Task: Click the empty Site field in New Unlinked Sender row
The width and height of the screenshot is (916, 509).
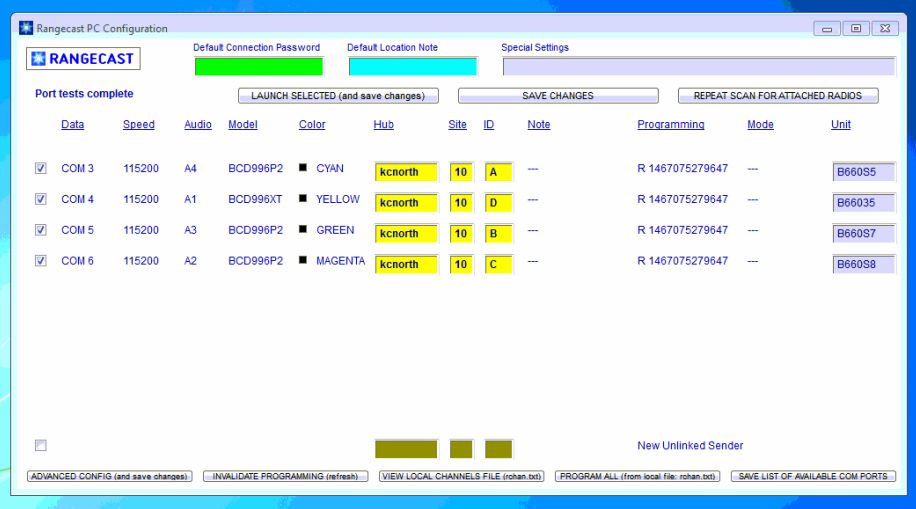Action: (461, 449)
